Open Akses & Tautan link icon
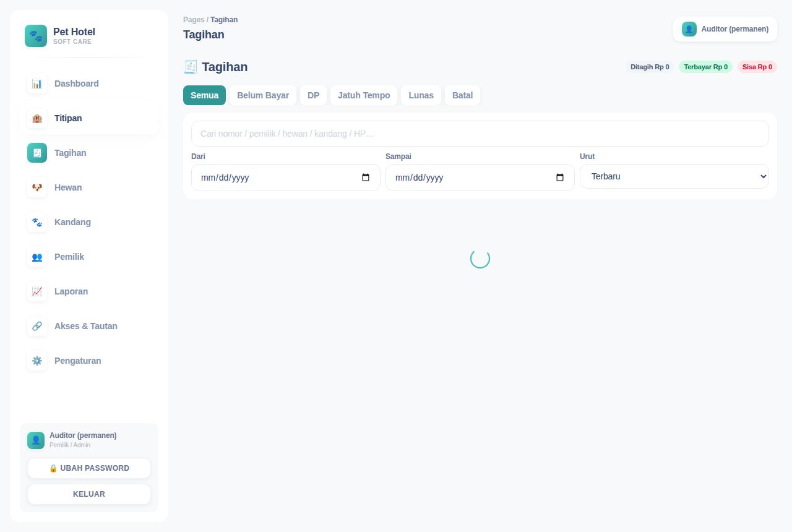Viewport: 792px width, 532px height. [37, 326]
